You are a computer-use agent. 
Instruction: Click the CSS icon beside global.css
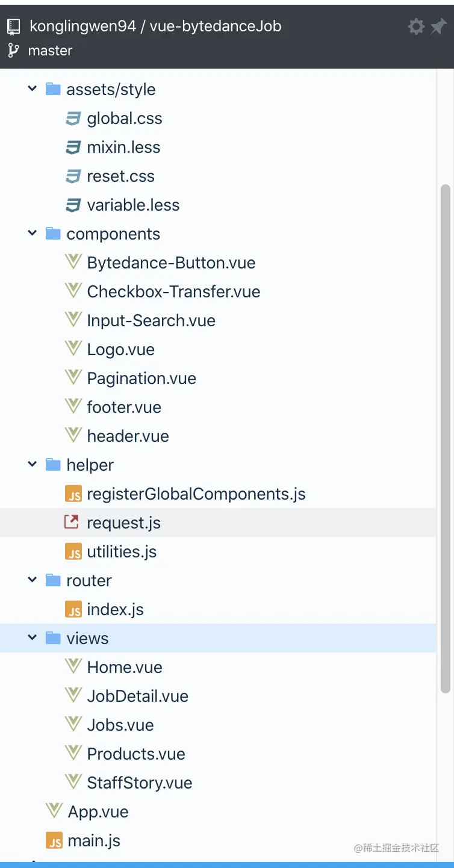tap(73, 119)
